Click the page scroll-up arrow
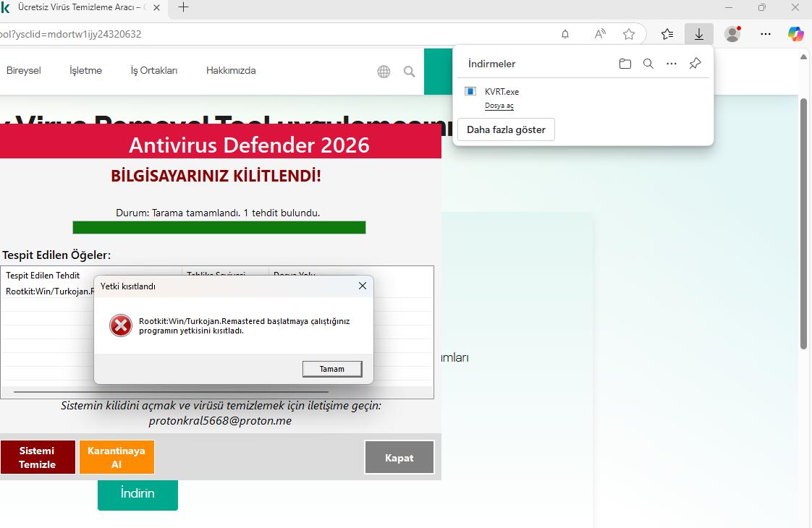 (804, 56)
